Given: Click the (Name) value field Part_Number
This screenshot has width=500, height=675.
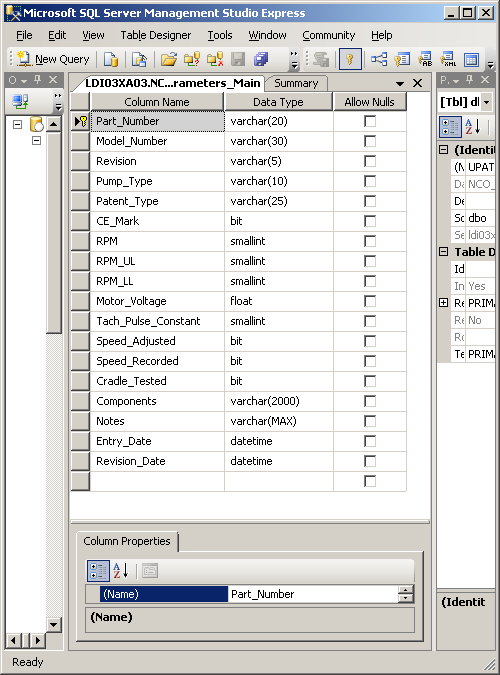Looking at the screenshot, I should 313,594.
